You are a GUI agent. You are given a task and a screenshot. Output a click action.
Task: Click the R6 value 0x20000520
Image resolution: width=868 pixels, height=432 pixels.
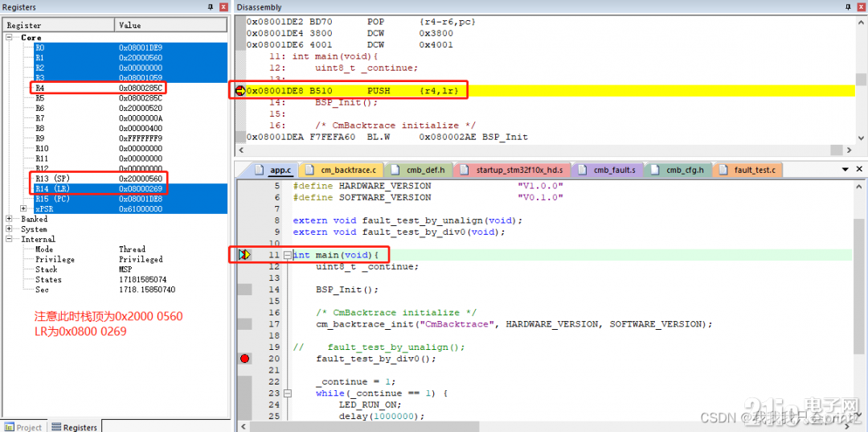click(x=141, y=108)
